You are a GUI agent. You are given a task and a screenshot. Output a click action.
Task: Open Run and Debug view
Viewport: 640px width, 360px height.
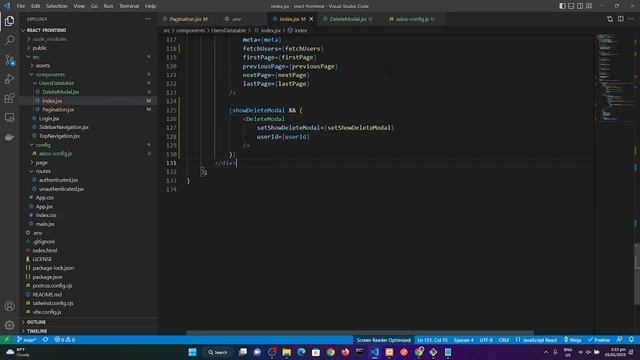coord(9,79)
